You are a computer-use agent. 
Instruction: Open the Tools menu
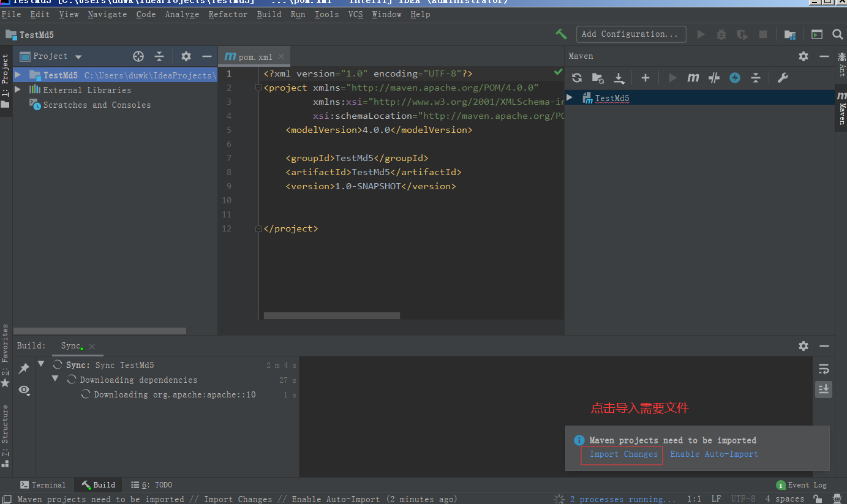[x=326, y=14]
